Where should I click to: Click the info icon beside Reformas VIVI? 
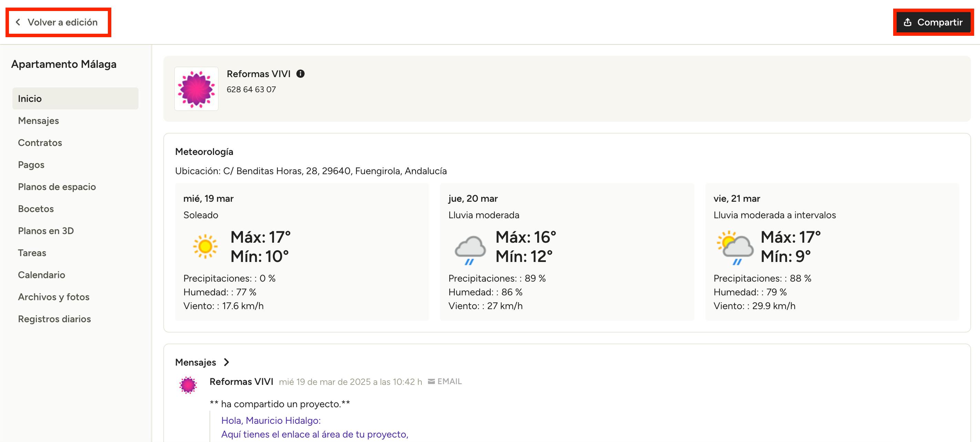(x=300, y=74)
